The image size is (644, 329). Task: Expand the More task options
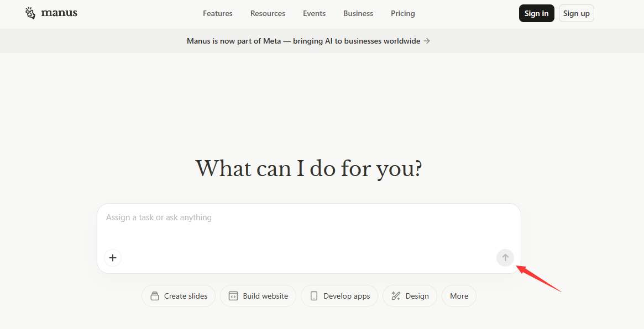(x=459, y=296)
